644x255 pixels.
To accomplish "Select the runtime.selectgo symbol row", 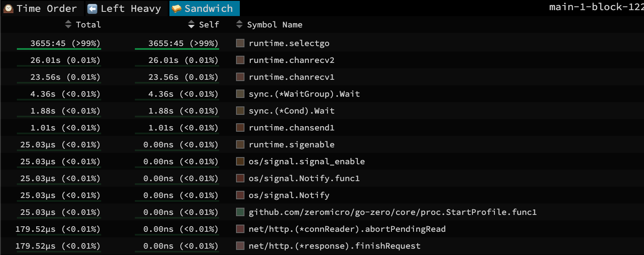I will 289,43.
